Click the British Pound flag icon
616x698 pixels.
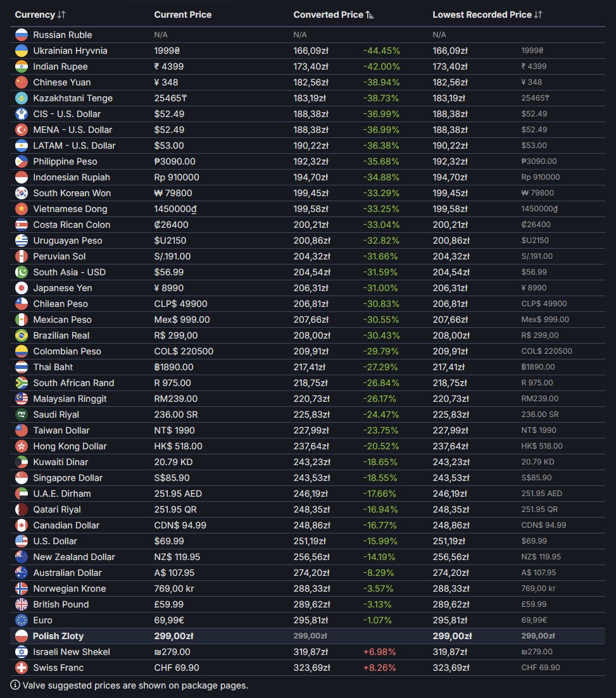tap(22, 604)
